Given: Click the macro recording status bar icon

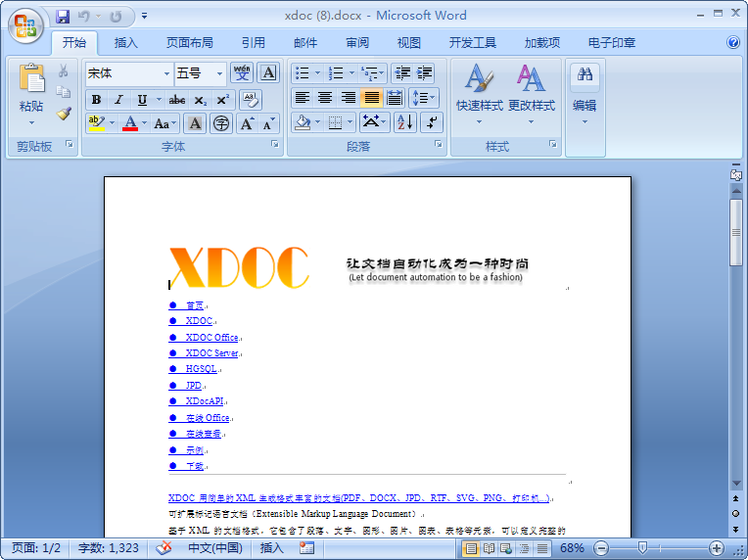Looking at the screenshot, I should click(306, 547).
